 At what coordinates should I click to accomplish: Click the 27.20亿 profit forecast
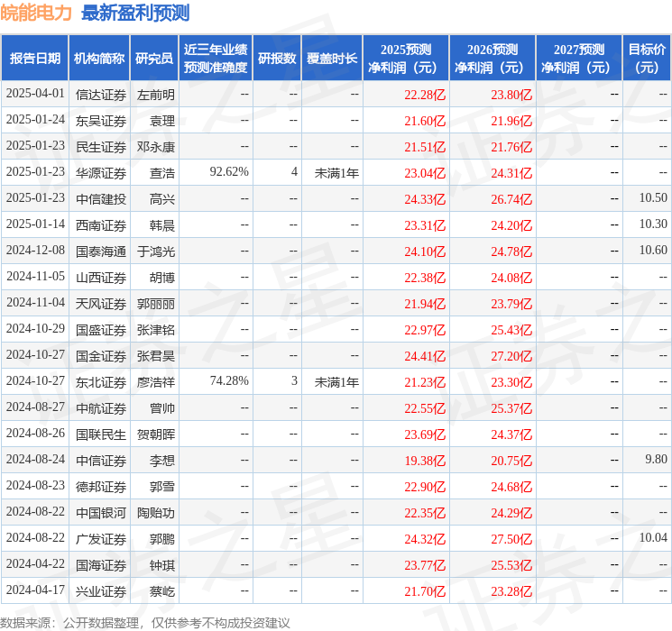(511, 356)
